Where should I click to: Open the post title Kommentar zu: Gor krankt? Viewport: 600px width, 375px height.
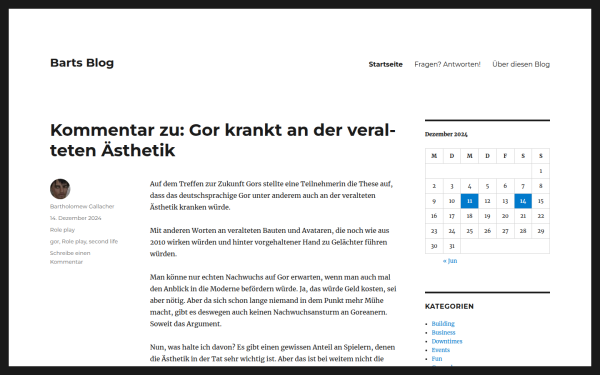click(x=223, y=140)
